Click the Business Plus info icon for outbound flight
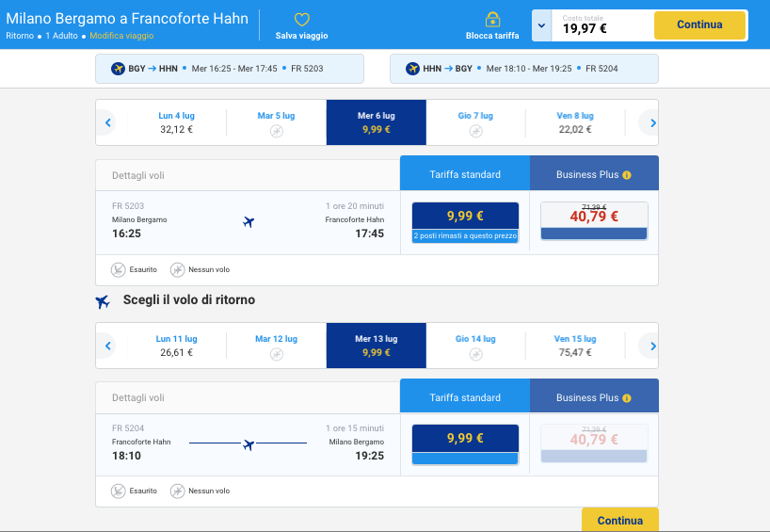This screenshot has height=532, width=770. tap(627, 175)
